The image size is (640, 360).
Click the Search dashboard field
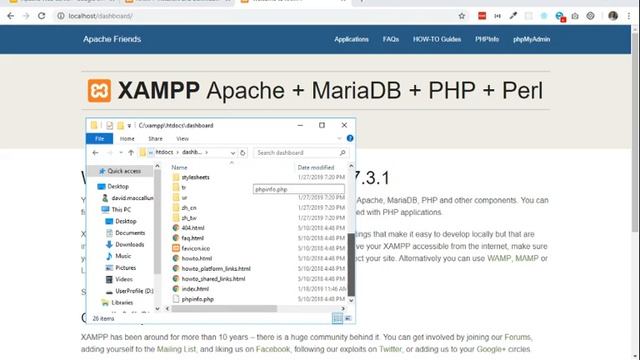[301, 153]
